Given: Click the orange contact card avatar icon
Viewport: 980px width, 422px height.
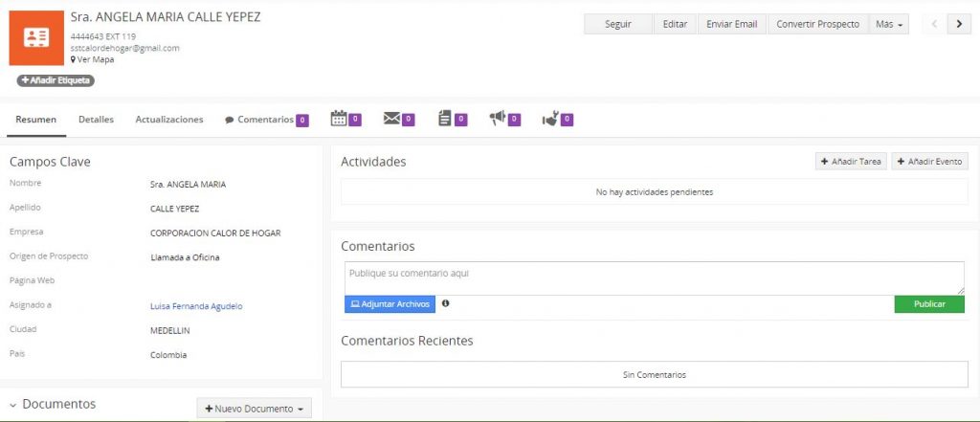Looking at the screenshot, I should 36,39.
